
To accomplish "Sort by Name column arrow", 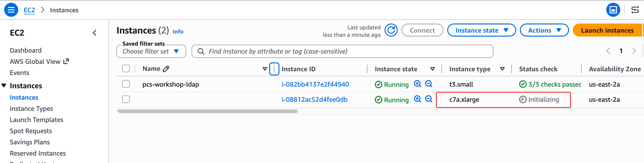I will point(265,69).
